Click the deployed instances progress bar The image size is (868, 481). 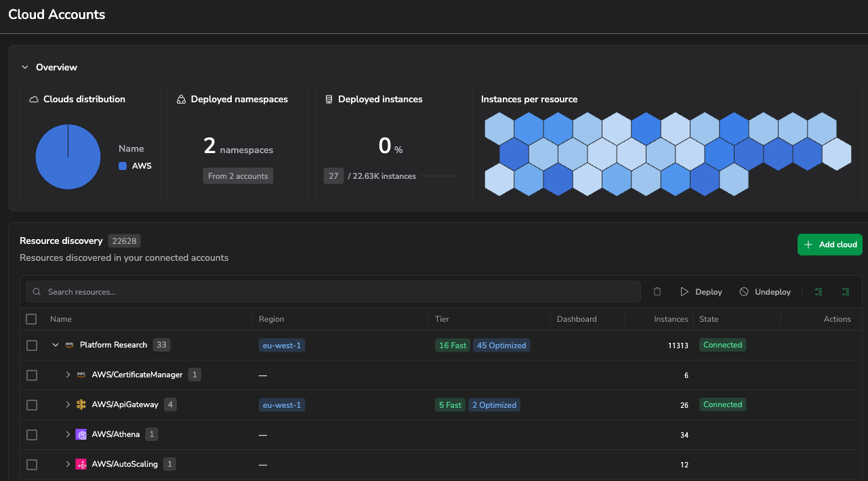[439, 176]
